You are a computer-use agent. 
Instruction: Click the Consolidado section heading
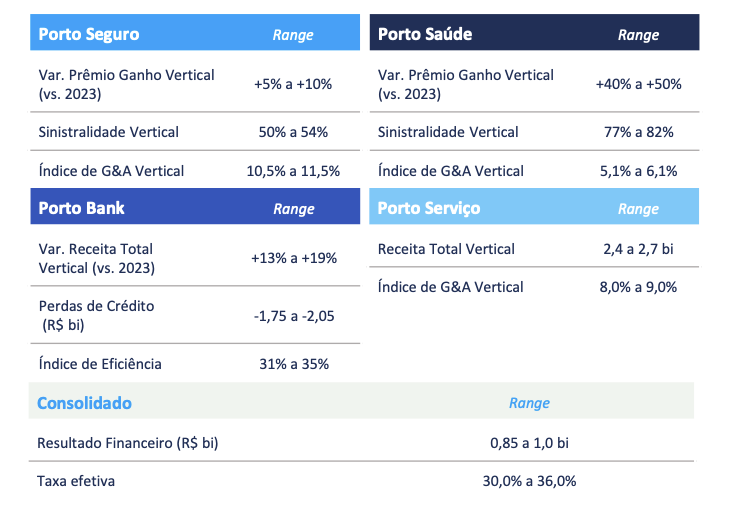(x=84, y=403)
